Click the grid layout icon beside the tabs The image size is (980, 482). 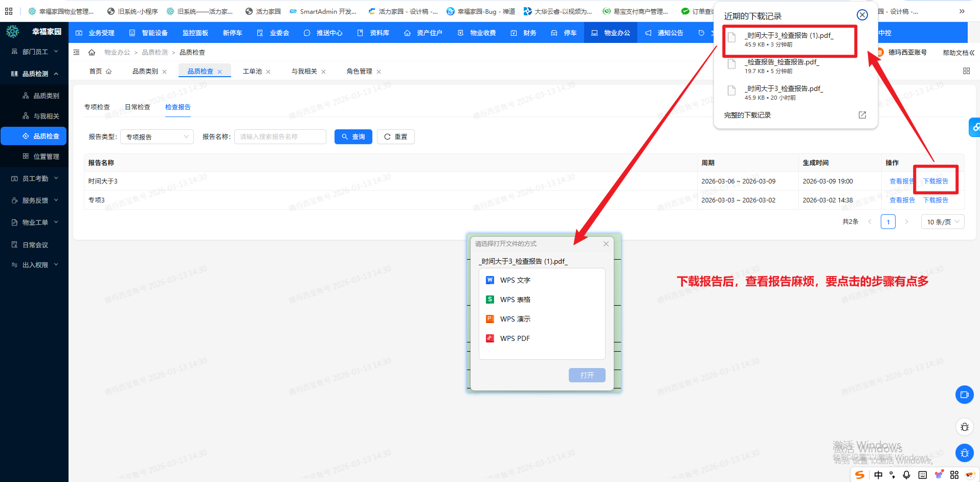click(966, 71)
